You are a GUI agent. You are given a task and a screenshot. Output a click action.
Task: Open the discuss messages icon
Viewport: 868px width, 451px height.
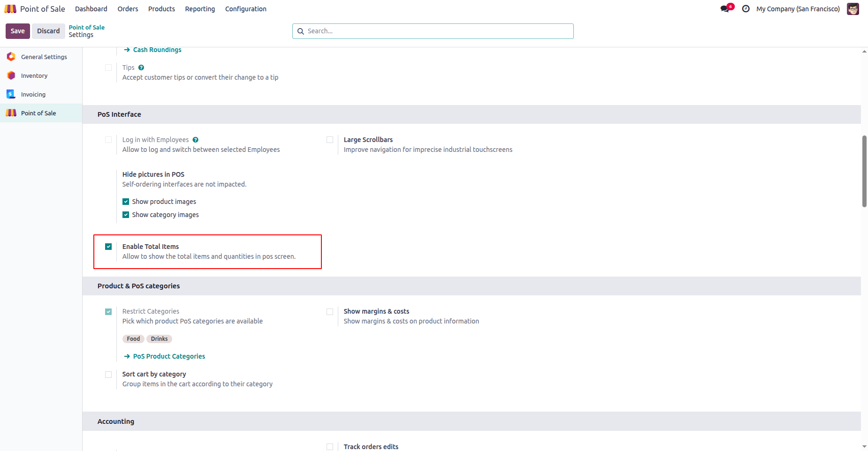pyautogui.click(x=725, y=9)
